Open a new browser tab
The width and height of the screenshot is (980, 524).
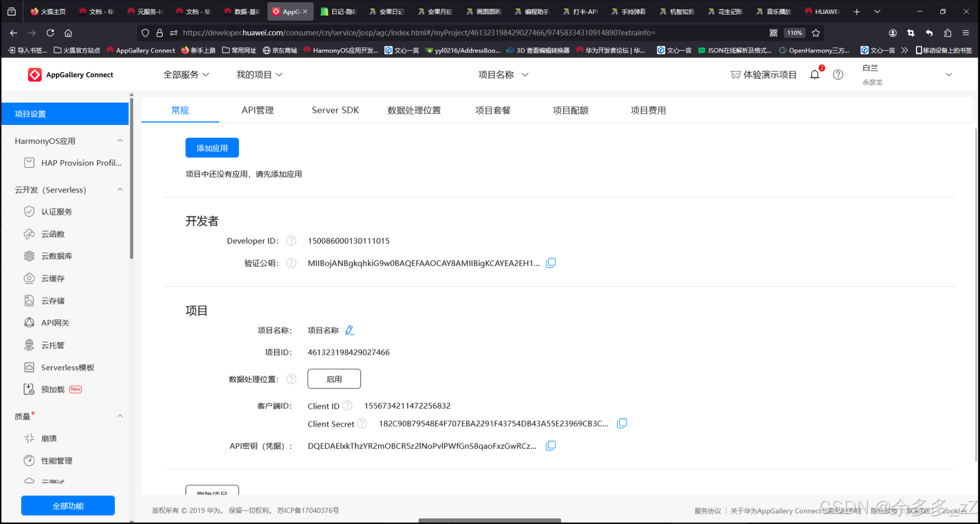(x=857, y=11)
